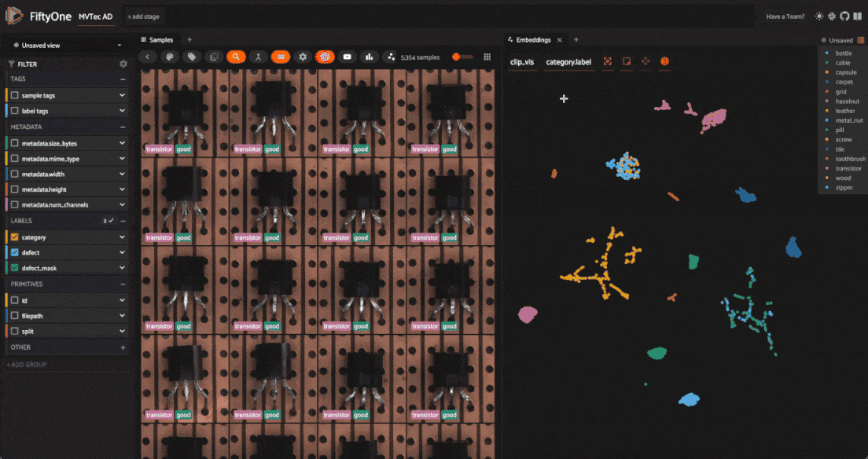Screen dimensions: 868x459
Task: Click ADD GROUP in sidebar
Action: click(x=27, y=365)
